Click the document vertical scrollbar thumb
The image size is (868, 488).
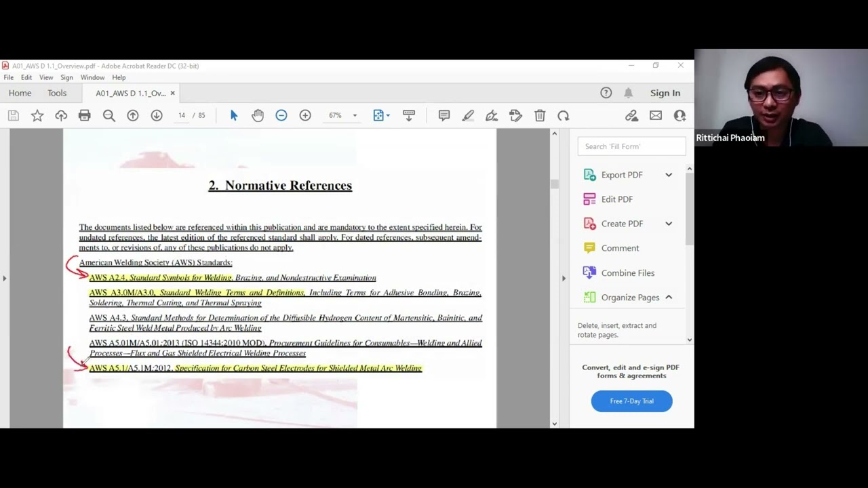[x=554, y=184]
